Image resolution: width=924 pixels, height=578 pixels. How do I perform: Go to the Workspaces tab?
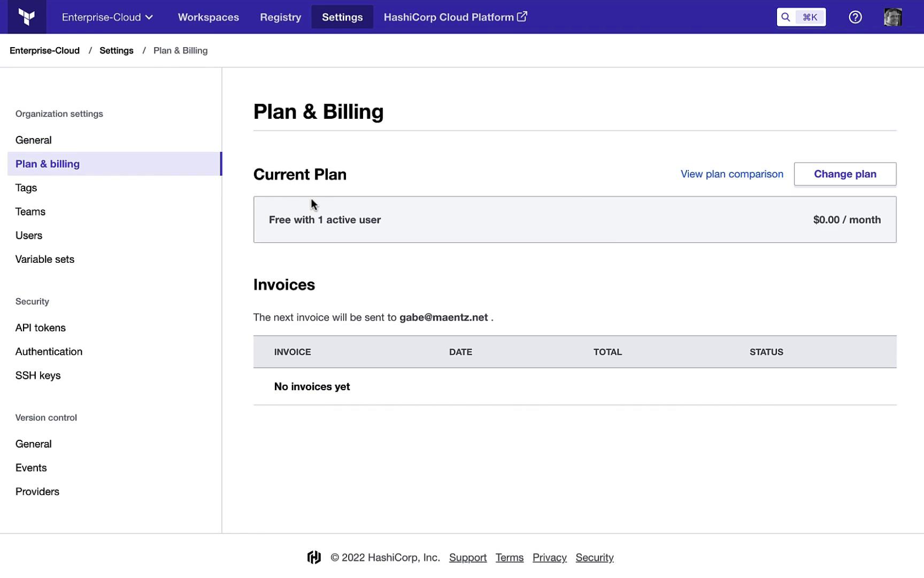[x=208, y=17]
